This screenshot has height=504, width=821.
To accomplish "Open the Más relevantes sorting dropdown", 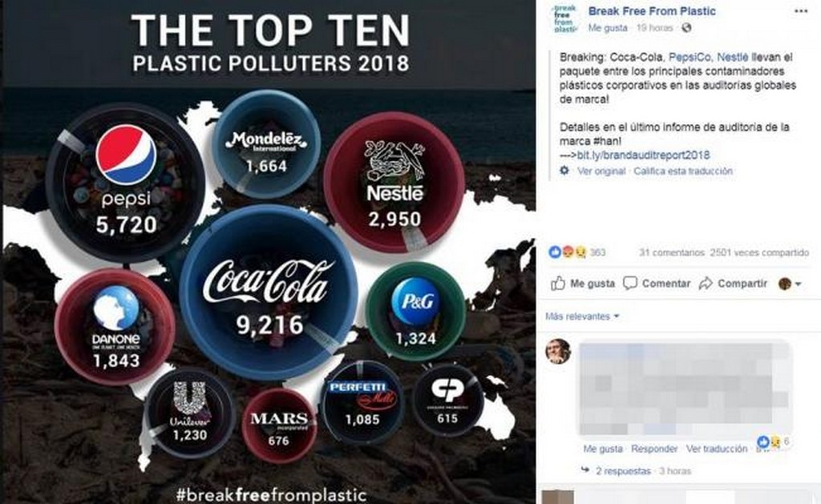I will pos(580,316).
